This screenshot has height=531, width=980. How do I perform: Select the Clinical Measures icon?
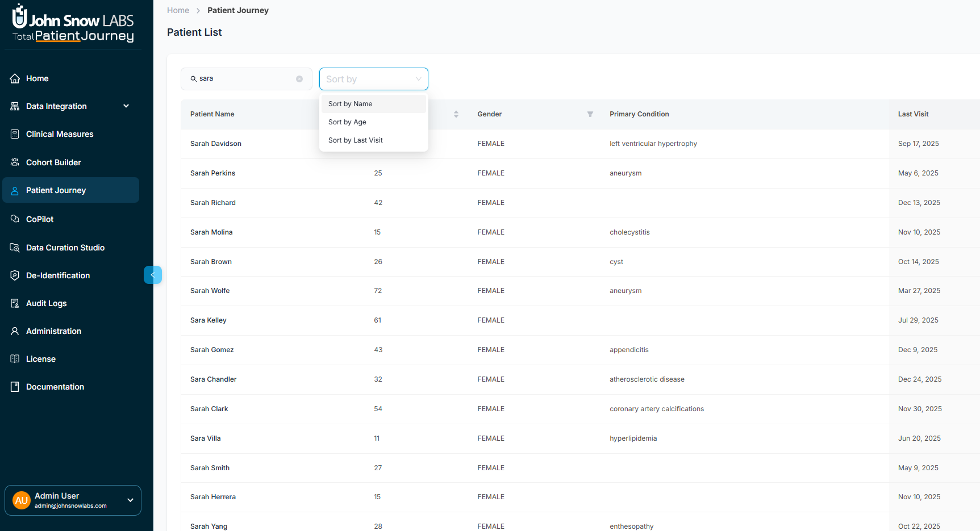coord(15,133)
